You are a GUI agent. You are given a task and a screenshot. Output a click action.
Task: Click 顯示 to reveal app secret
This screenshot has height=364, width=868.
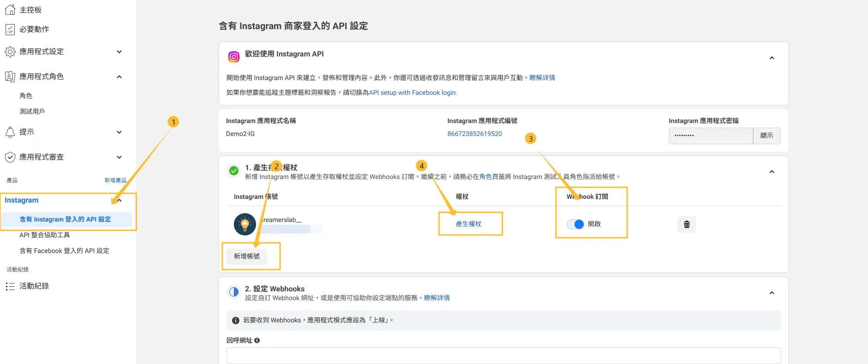pyautogui.click(x=766, y=136)
